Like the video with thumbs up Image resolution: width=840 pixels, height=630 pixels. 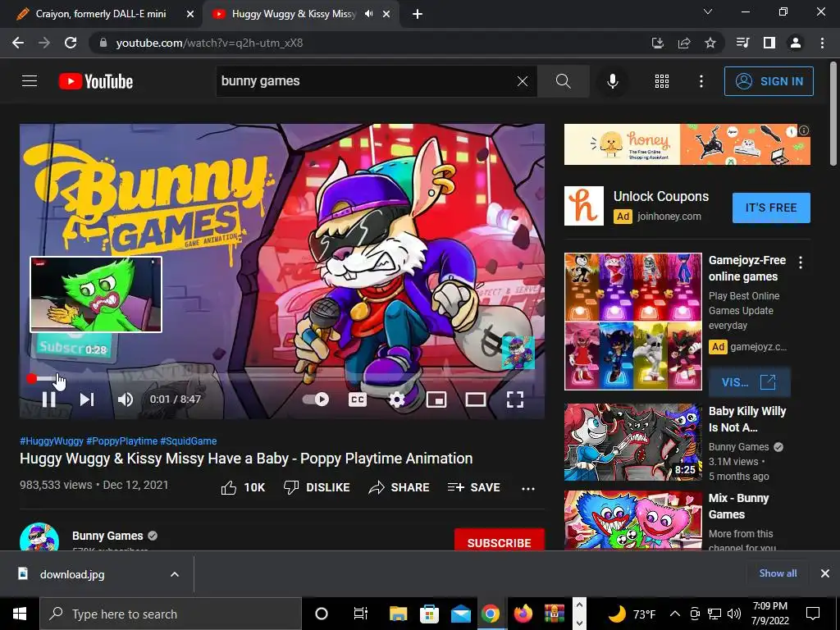pyautogui.click(x=243, y=487)
